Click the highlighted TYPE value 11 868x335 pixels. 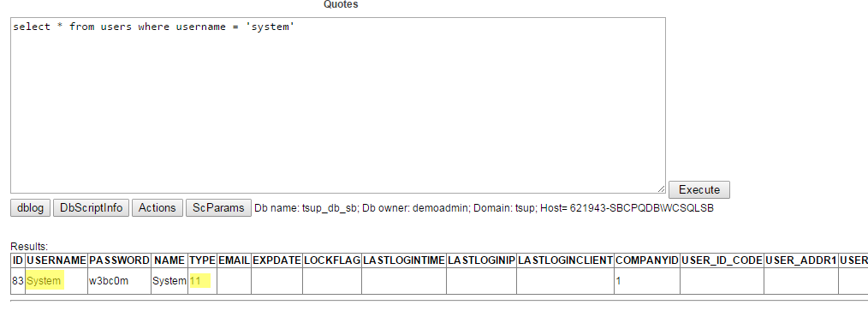tap(195, 281)
